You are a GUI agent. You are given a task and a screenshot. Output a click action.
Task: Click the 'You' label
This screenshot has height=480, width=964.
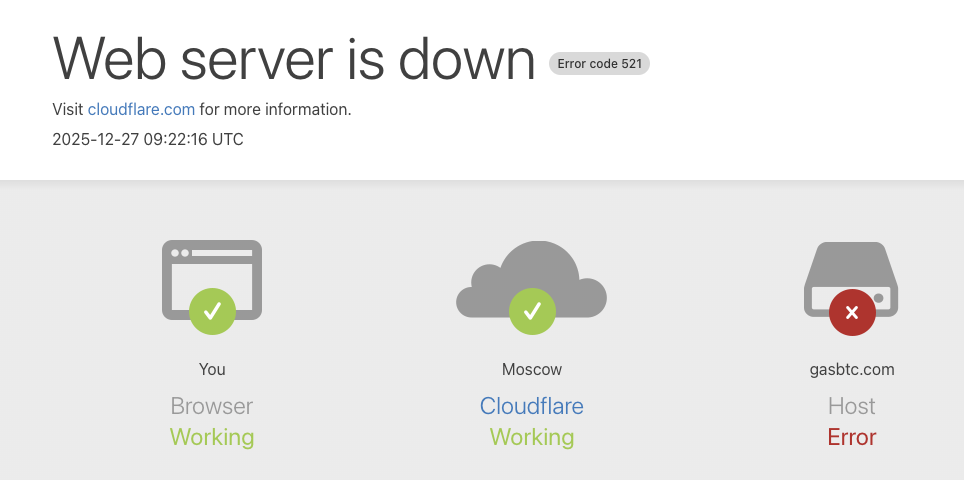[212, 369]
